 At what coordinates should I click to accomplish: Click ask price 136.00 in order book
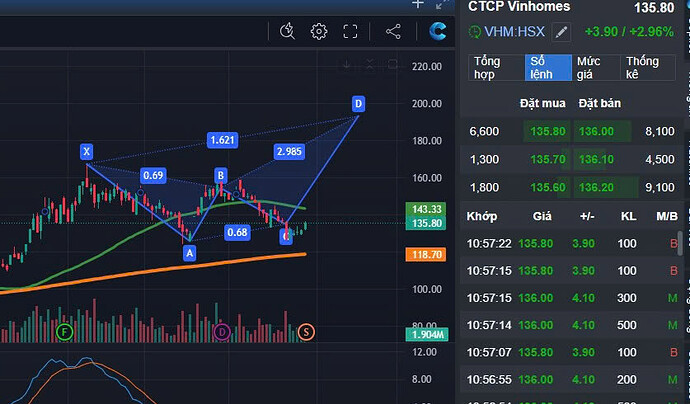596,131
